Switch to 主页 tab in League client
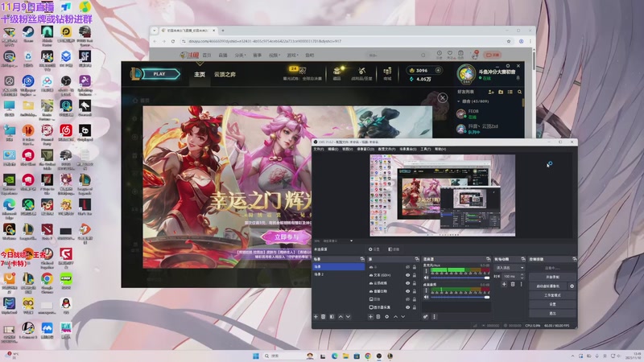Screen dimensions: 644x362 200,74
